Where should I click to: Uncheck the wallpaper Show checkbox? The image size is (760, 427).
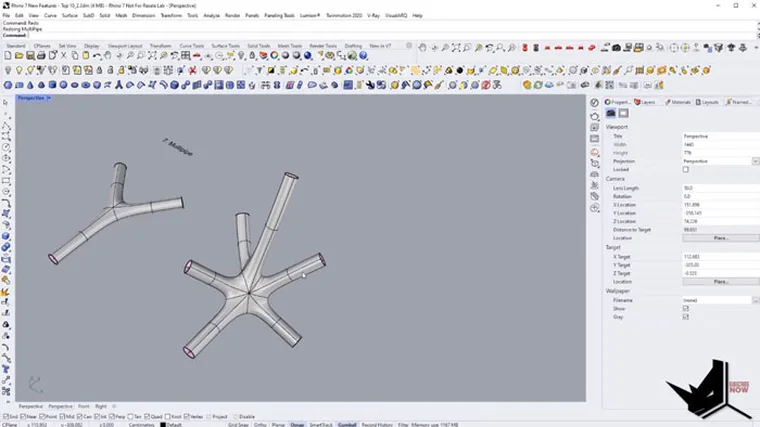685,308
